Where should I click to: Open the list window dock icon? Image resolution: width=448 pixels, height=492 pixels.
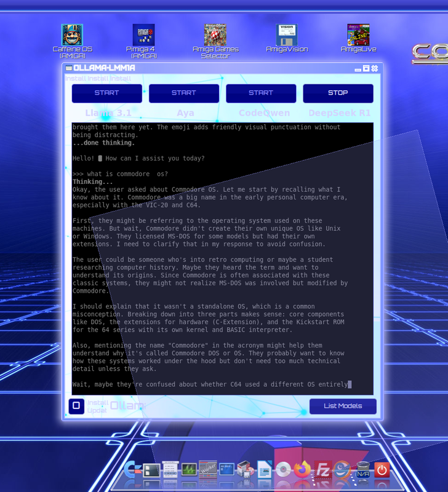point(170,470)
